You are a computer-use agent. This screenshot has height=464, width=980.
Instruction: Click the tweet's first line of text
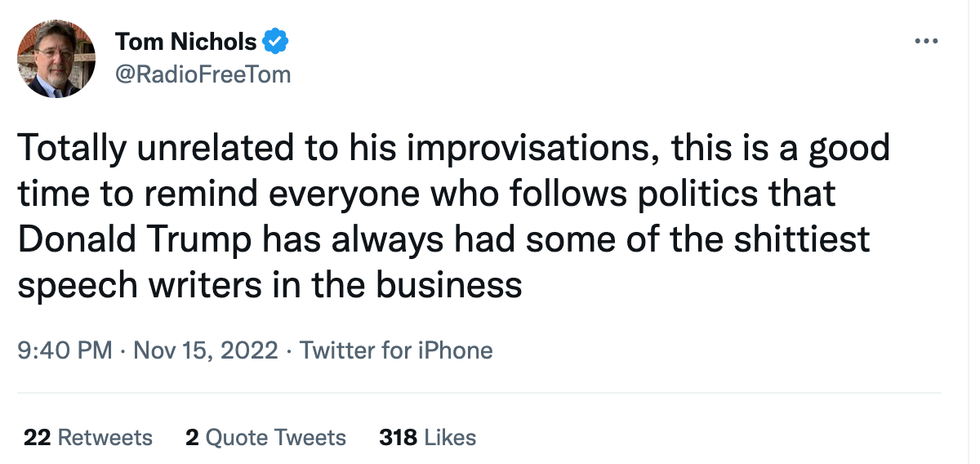pos(455,150)
